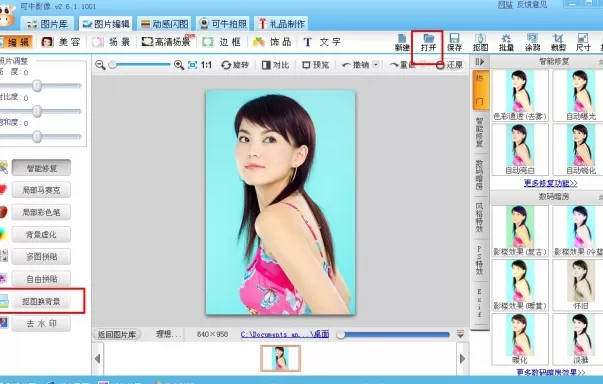
Task: Select the 涂鸦 doodle tool
Action: pyautogui.click(x=533, y=42)
